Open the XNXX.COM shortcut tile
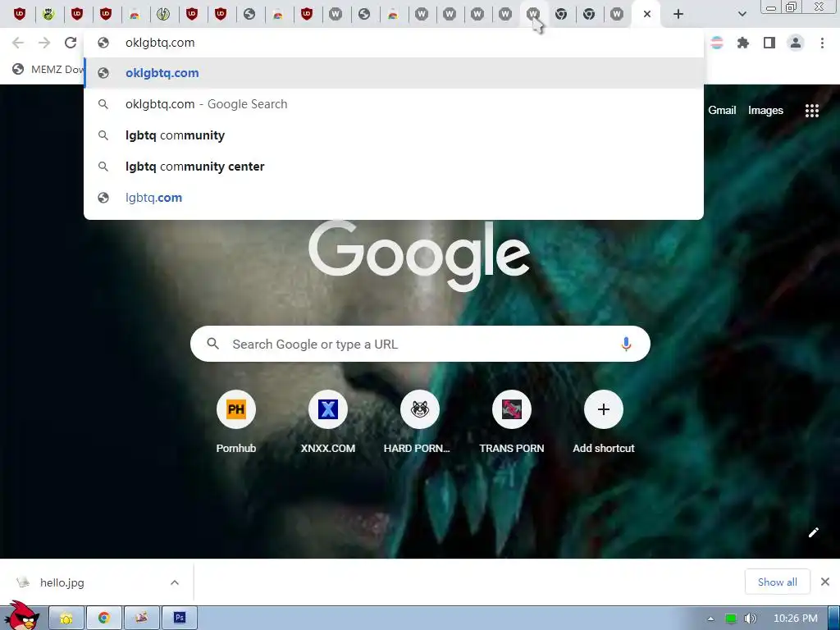840x630 pixels. click(328, 422)
